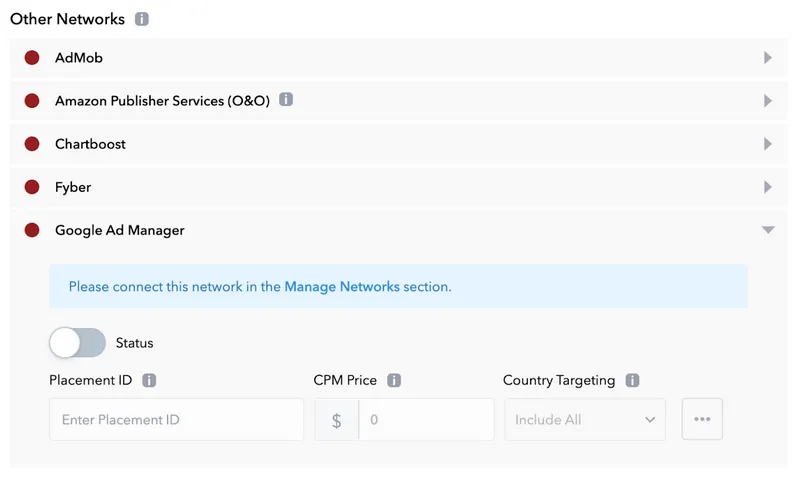Click the red status dot for AdMob
This screenshot has width=797, height=477.
point(32,57)
